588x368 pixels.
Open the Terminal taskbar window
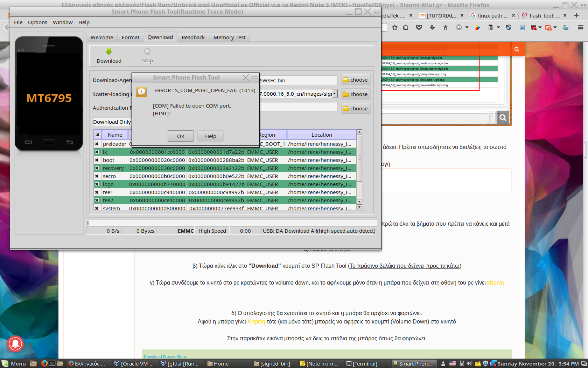(x=362, y=364)
